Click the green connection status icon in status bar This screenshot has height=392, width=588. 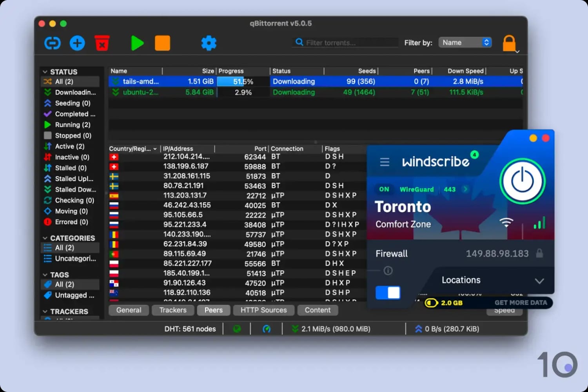click(237, 329)
